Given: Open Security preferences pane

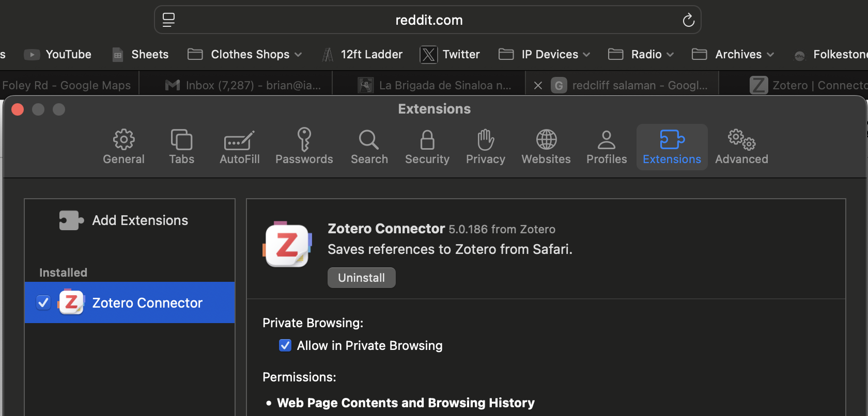Looking at the screenshot, I should [427, 147].
